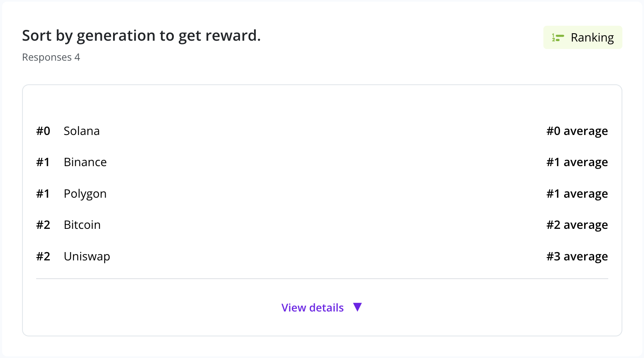This screenshot has height=358, width=644.
Task: Click the #0 rank number beside Solana
Action: (43, 131)
